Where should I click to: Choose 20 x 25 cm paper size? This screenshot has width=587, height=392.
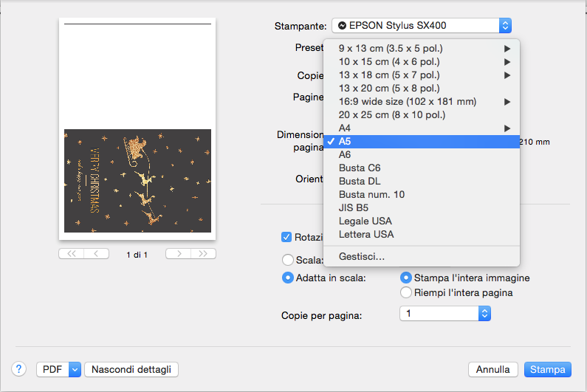click(422, 115)
